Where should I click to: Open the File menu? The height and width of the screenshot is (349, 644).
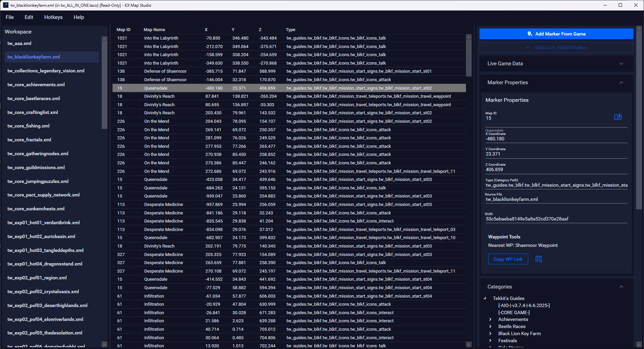click(10, 17)
